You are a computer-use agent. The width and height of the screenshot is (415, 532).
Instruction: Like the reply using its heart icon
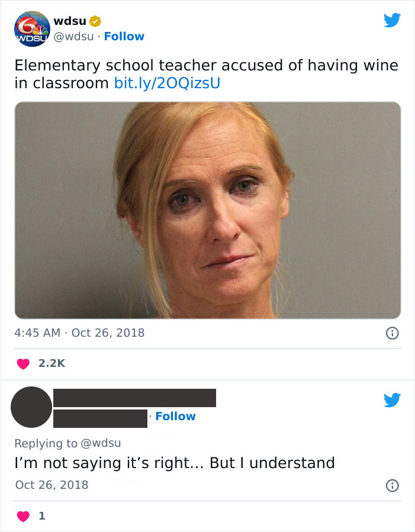click(x=23, y=516)
